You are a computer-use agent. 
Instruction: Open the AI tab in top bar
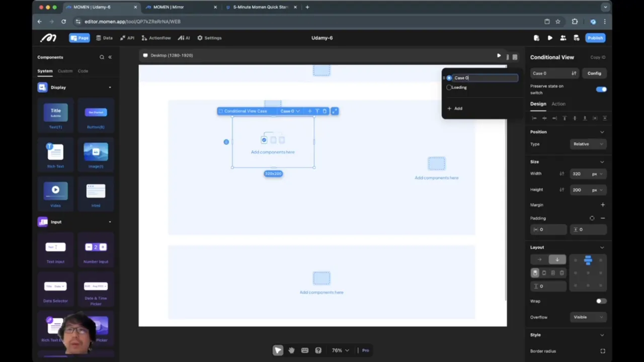[x=184, y=38]
